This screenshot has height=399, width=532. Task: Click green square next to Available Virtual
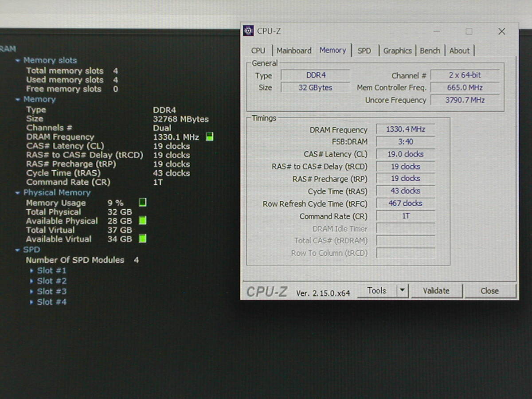coord(142,239)
